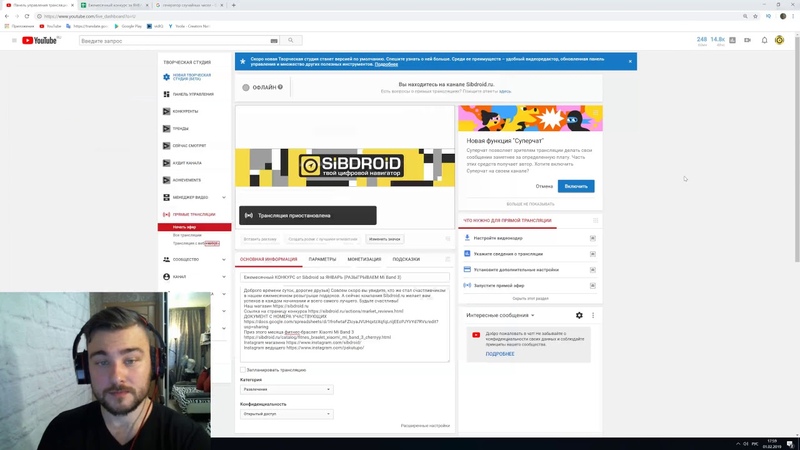This screenshot has width=800, height=450.
Task: Expand Сообщество chevron
Action: pos(224,260)
